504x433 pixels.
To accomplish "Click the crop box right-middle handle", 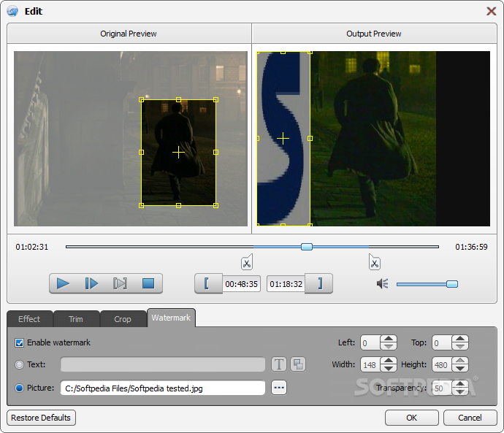I will coord(215,153).
